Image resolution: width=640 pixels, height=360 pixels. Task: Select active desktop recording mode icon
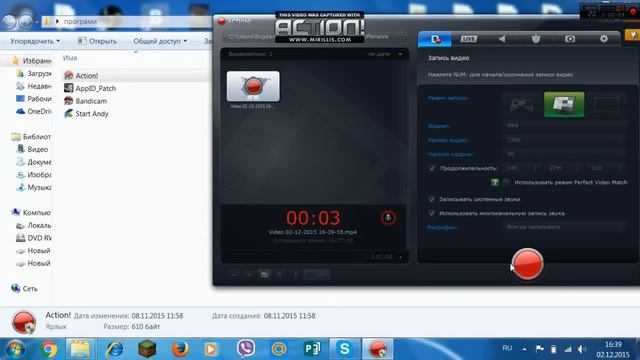[x=564, y=104]
